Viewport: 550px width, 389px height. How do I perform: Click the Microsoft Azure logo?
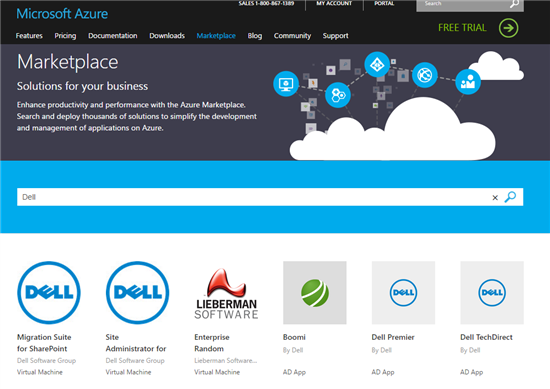point(62,14)
